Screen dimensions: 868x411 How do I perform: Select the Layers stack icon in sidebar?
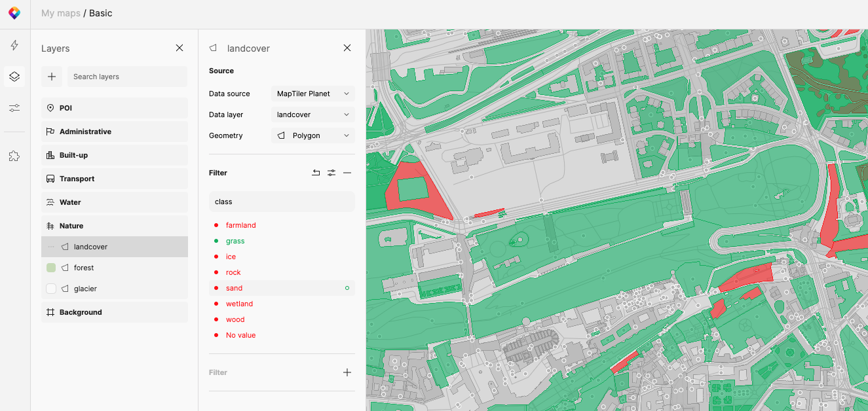[x=14, y=77]
